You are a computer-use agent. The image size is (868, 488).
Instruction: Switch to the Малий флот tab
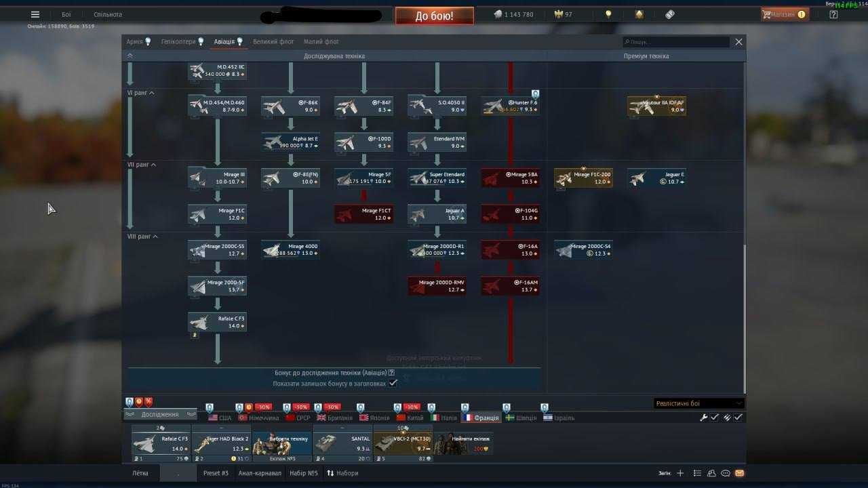click(x=321, y=42)
